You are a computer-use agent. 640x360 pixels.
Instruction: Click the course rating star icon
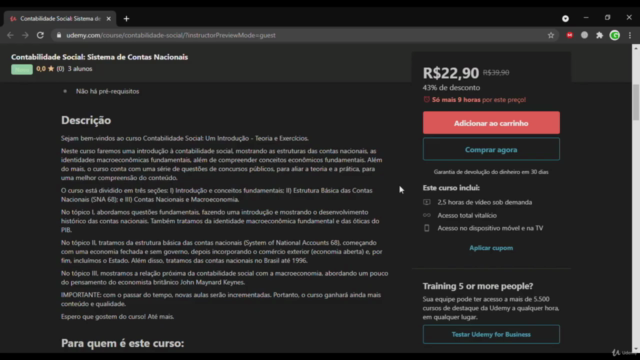pos(51,69)
